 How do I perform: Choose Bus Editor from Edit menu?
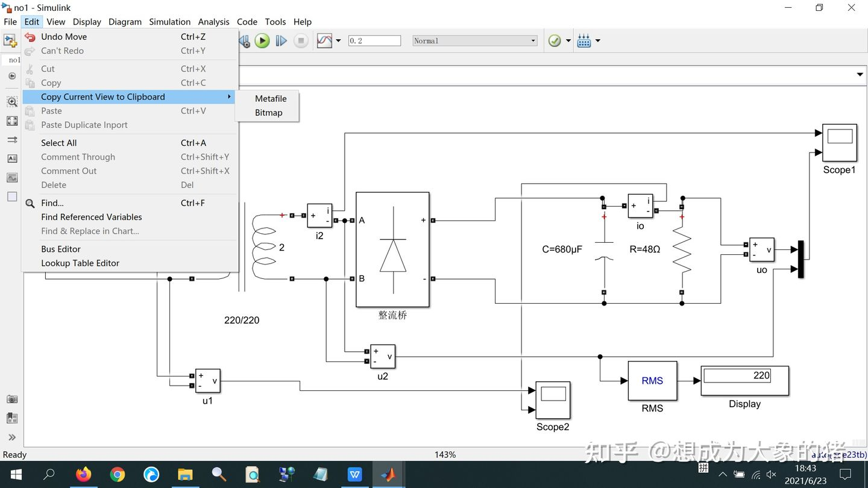click(x=60, y=249)
